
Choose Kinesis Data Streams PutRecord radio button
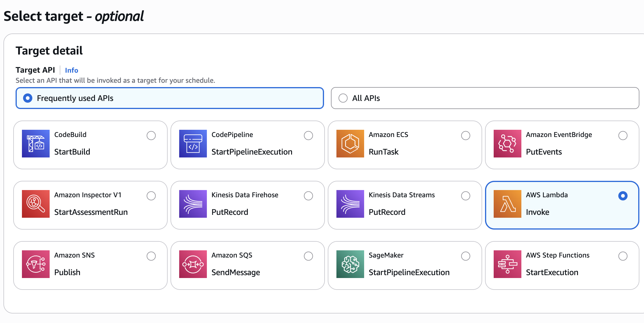(x=466, y=196)
